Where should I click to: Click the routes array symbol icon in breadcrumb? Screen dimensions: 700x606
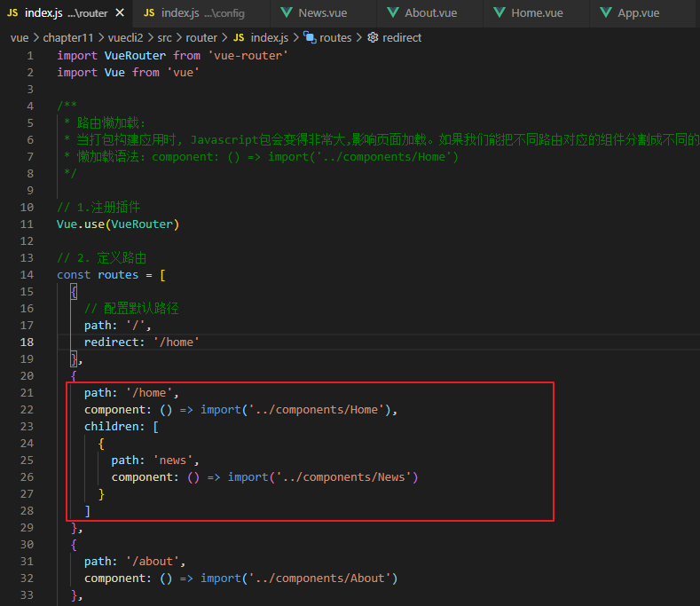(310, 37)
